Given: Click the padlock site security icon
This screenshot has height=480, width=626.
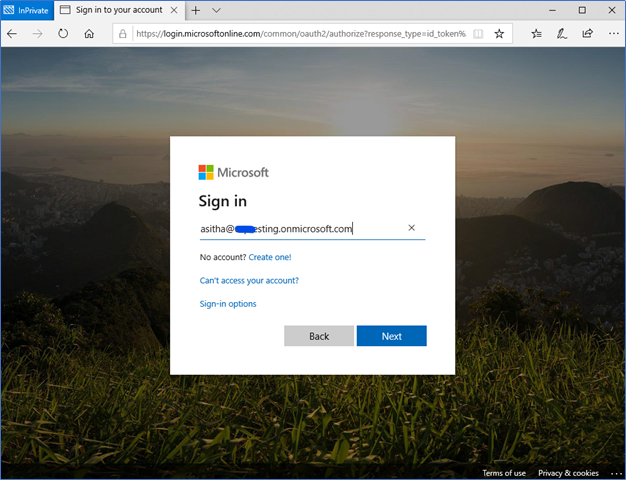Looking at the screenshot, I should point(123,34).
